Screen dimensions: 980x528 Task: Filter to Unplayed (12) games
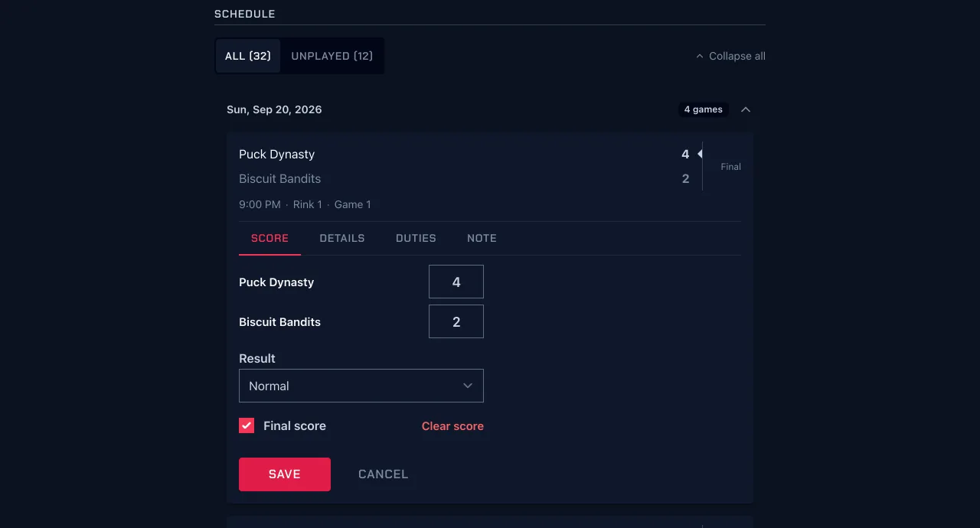(x=332, y=56)
